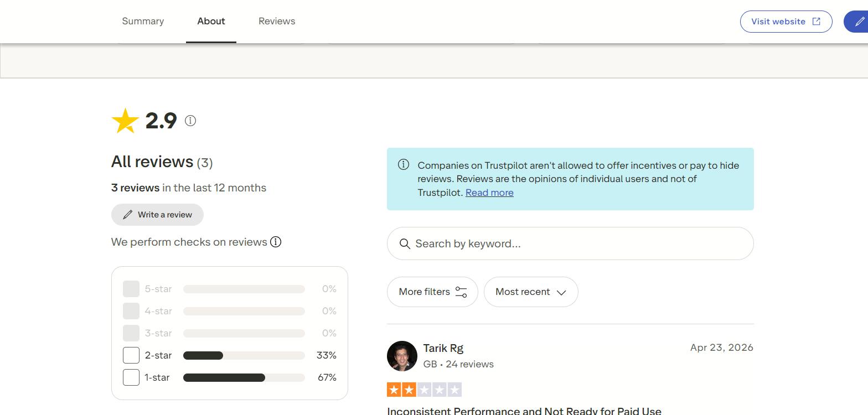The width and height of the screenshot is (868, 415).
Task: Open reviewer Tarik Rg's profile name
Action: point(443,348)
